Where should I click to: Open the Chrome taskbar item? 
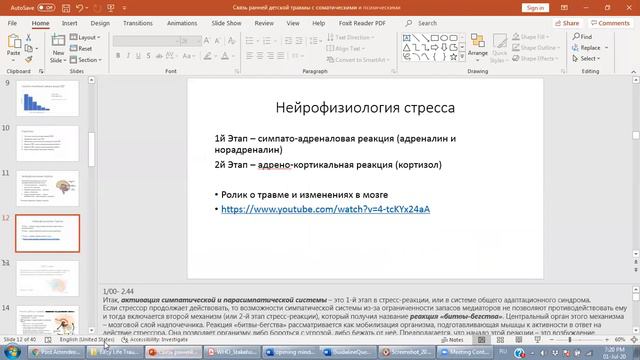[x=56, y=352]
